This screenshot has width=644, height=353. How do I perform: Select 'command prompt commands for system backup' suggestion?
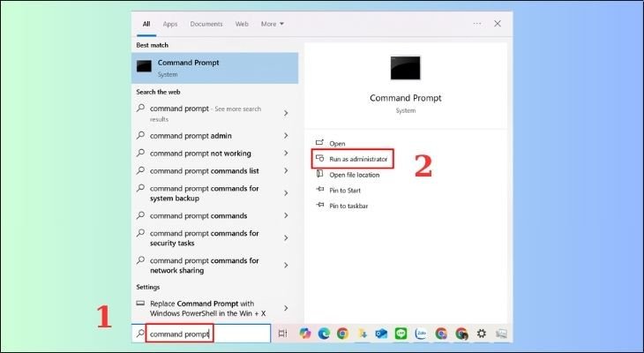click(204, 193)
